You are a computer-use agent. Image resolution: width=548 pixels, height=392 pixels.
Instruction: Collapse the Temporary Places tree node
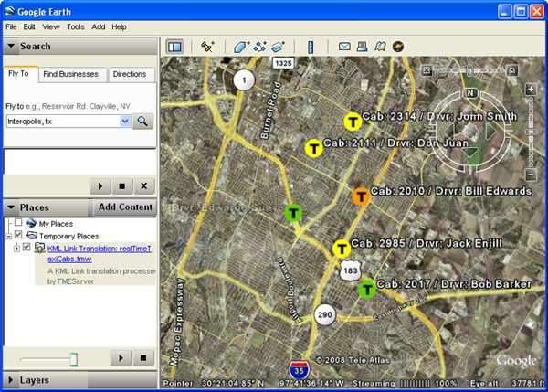(9, 237)
